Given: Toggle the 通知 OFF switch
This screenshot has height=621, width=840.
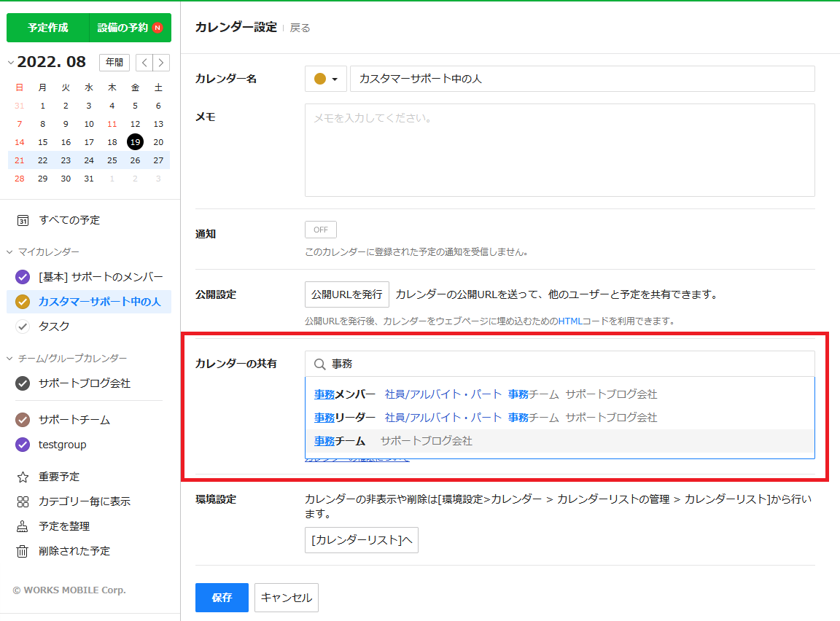Looking at the screenshot, I should (321, 230).
